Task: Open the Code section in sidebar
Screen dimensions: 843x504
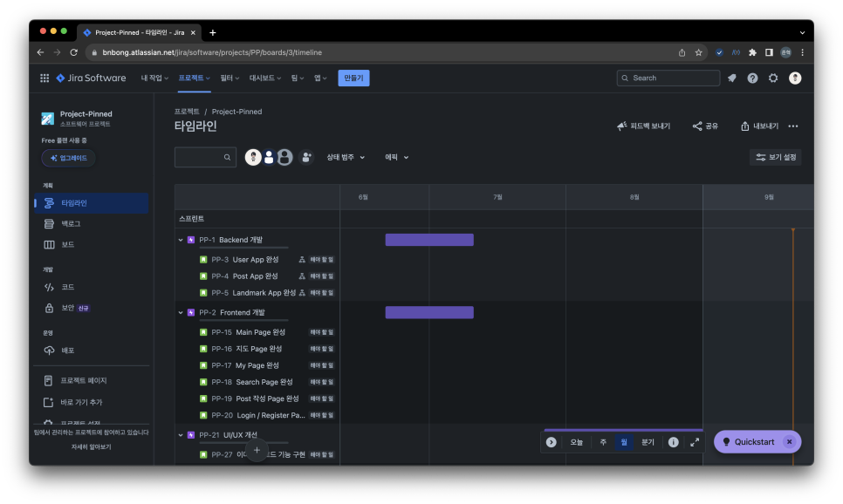Action: pos(59,287)
